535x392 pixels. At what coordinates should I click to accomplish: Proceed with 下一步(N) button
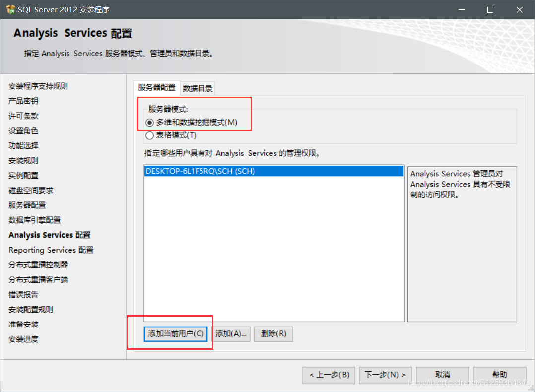click(x=386, y=375)
